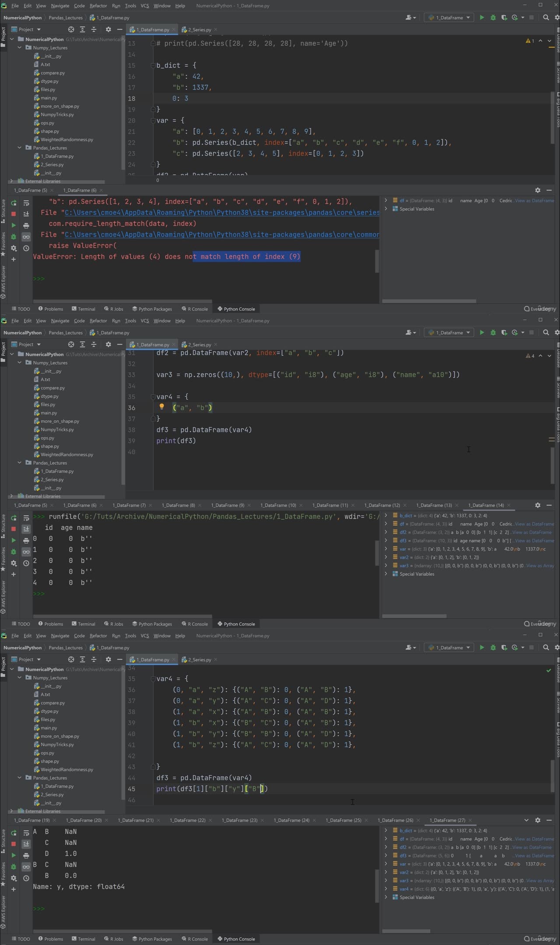The width and height of the screenshot is (560, 945).
Task: Click the warning indicator showing 1 problem
Action: (x=530, y=41)
